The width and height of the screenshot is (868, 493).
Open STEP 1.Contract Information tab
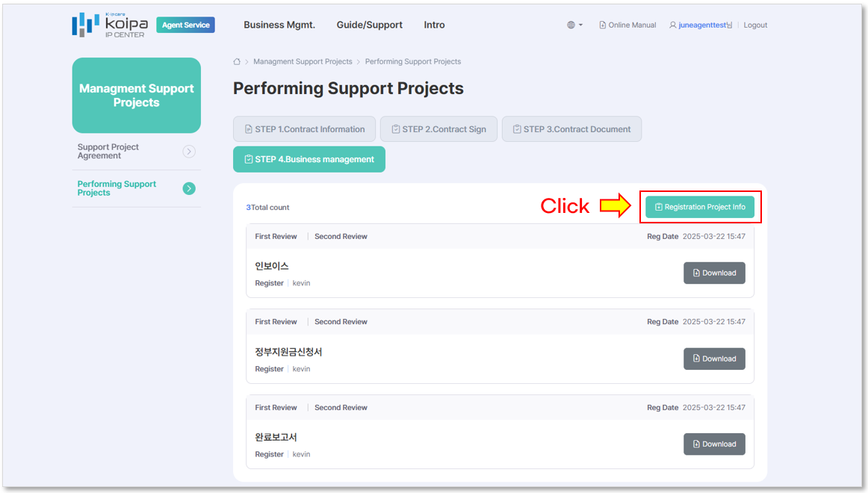pyautogui.click(x=305, y=129)
